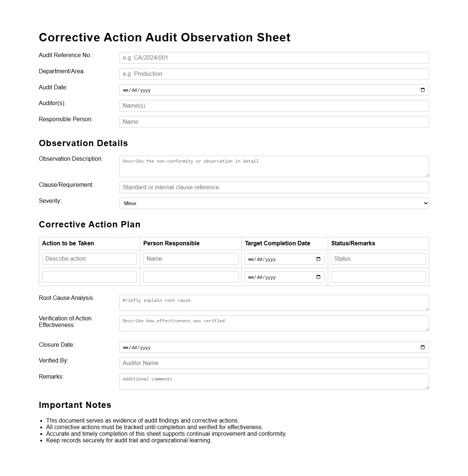Click the Observation Description text area
468x476 pixels.
tap(274, 166)
